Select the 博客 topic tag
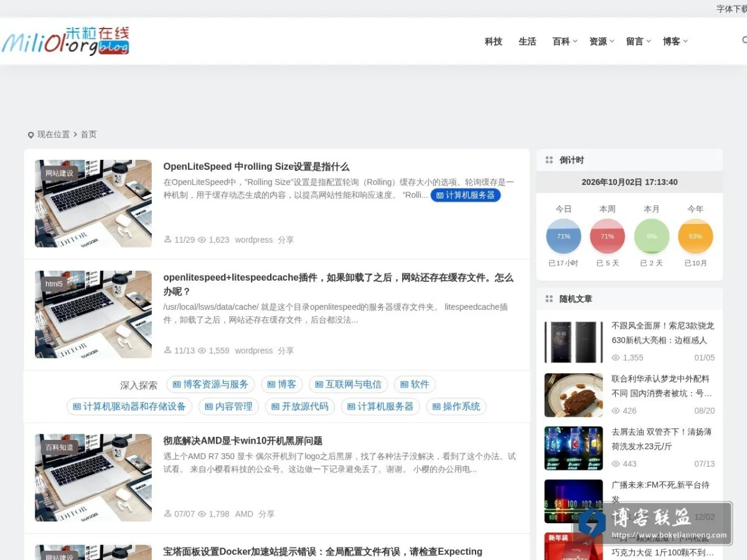 (x=281, y=385)
